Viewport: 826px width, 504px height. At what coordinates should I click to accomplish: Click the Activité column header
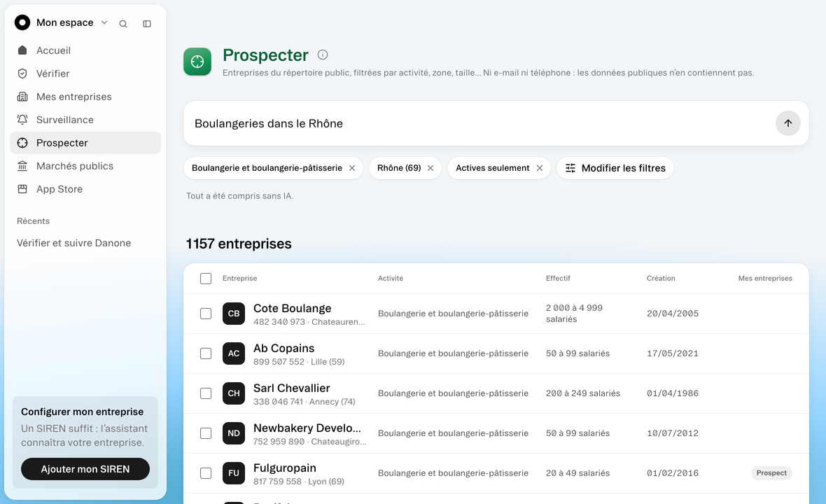coord(391,279)
